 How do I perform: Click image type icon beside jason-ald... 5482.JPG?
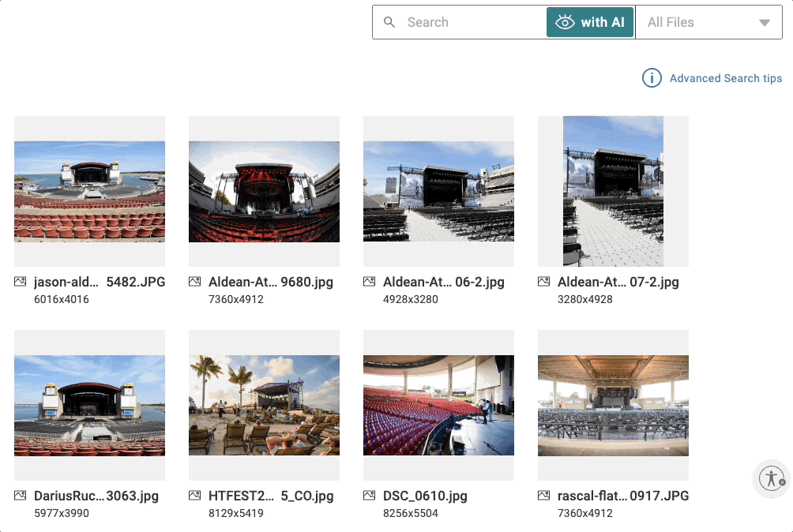click(x=21, y=282)
